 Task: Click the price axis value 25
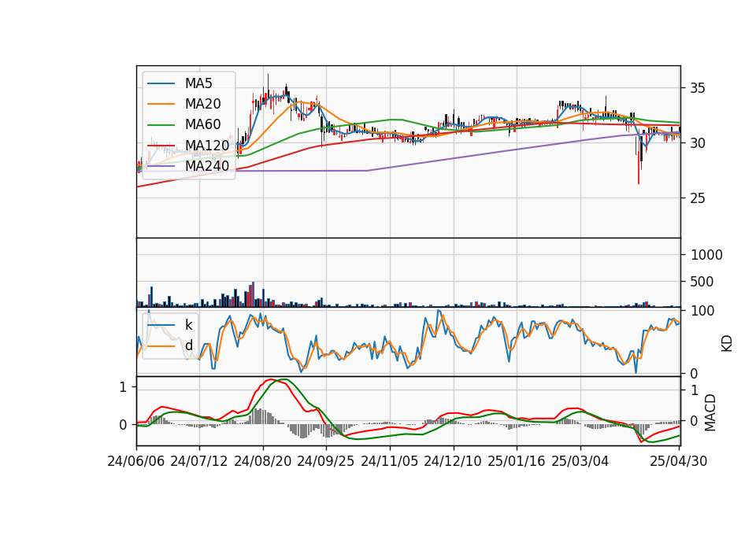point(698,198)
